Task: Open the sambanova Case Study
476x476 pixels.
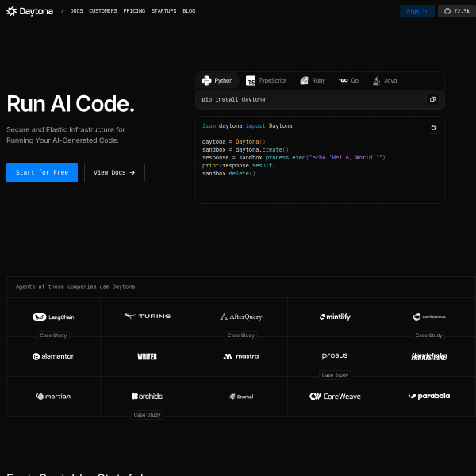Action: tap(428, 336)
